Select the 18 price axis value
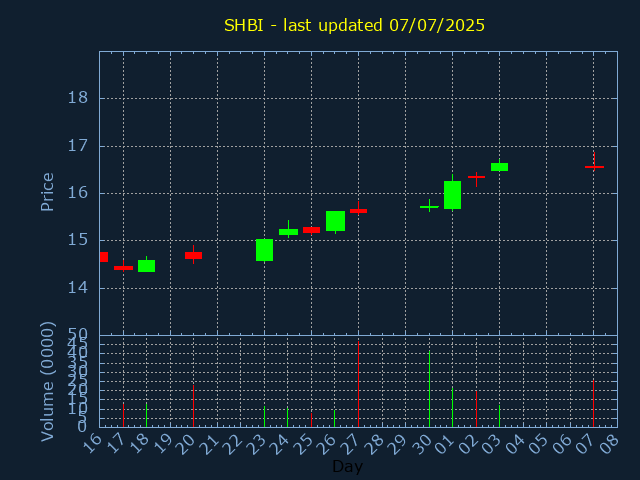The image size is (640, 480). pyautogui.click(x=78, y=98)
